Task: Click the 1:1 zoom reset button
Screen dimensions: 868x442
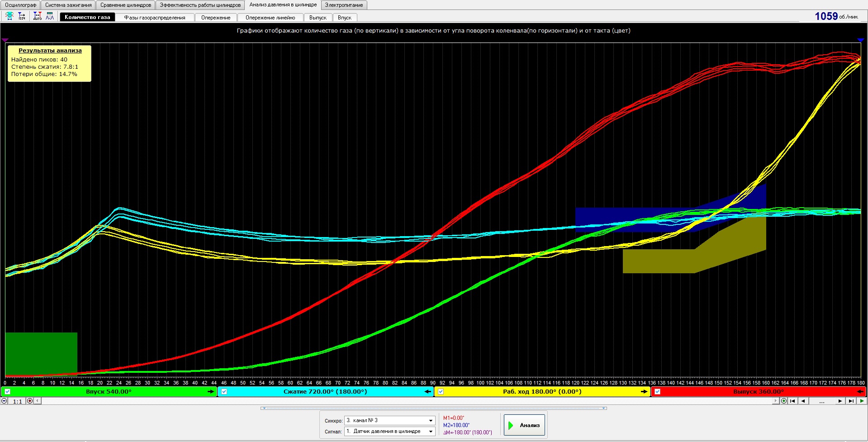Action: pos(17,401)
